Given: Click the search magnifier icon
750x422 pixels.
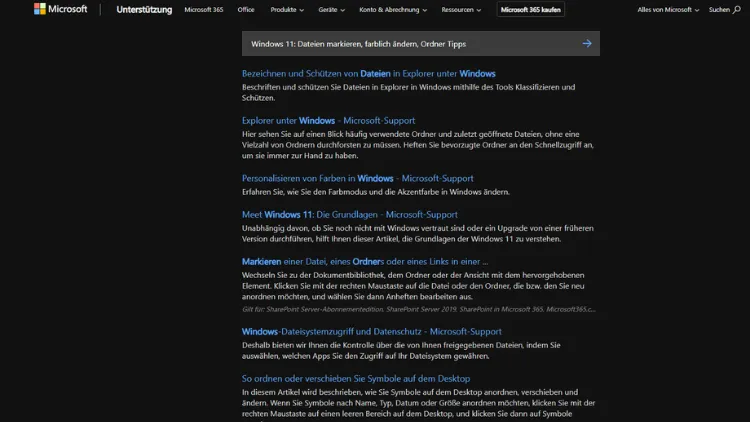Looking at the screenshot, I should (737, 10).
